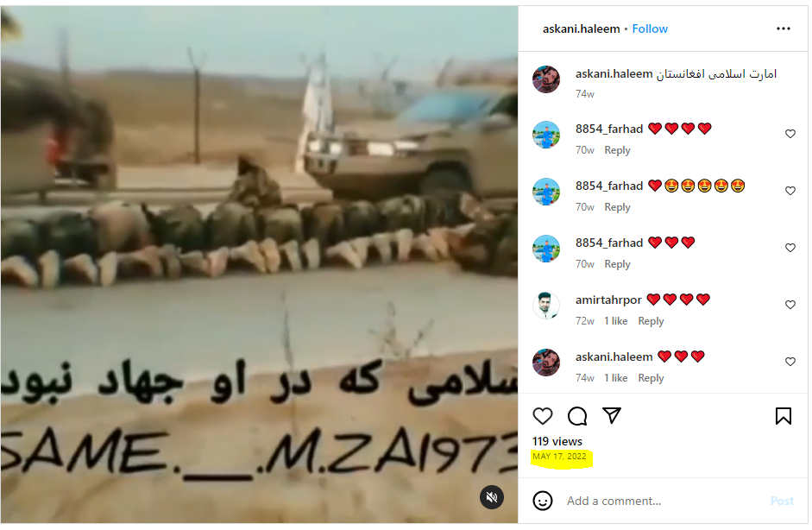812x530 pixels.
Task: Open the amirtahrpor profile picture
Action: coord(546,306)
